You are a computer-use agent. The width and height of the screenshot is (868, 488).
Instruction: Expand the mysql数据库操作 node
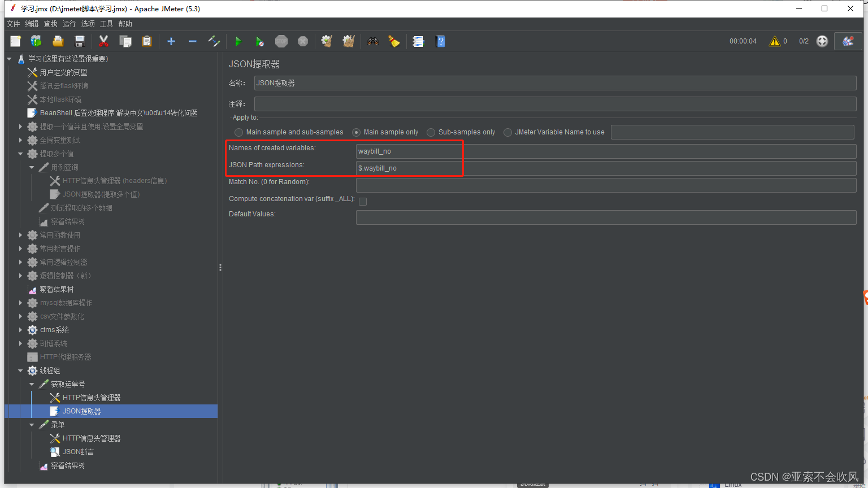20,303
